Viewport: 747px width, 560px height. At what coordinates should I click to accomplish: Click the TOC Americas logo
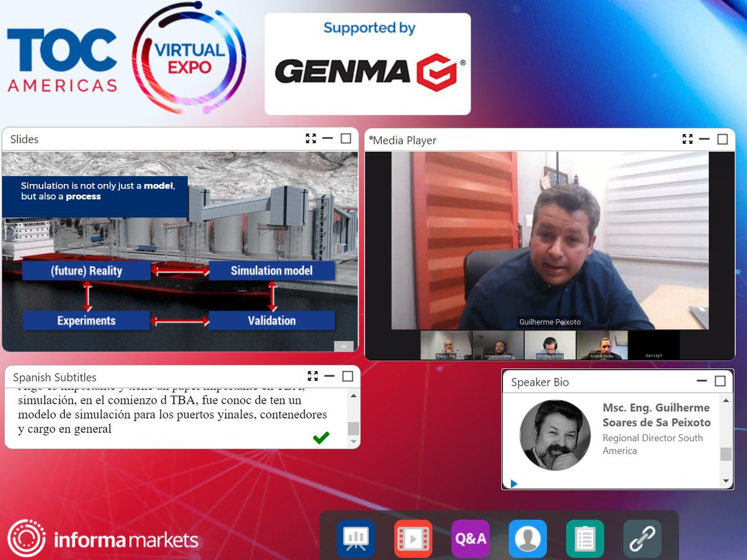click(62, 60)
